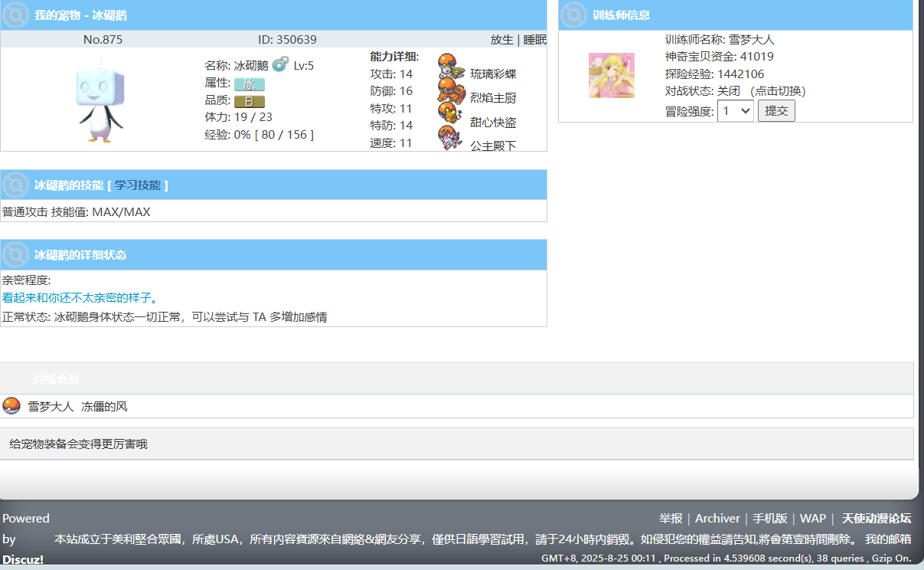
Task: Click the 攻击: 14 stat text
Action: [391, 74]
